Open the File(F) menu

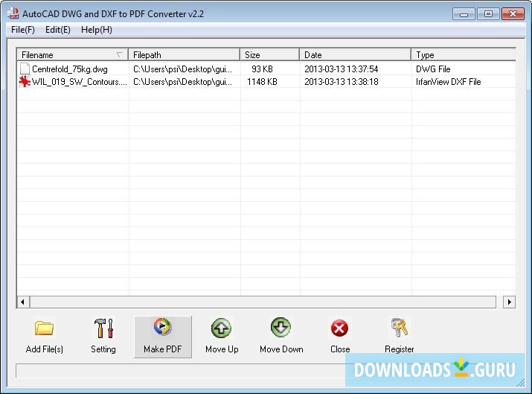(x=23, y=30)
